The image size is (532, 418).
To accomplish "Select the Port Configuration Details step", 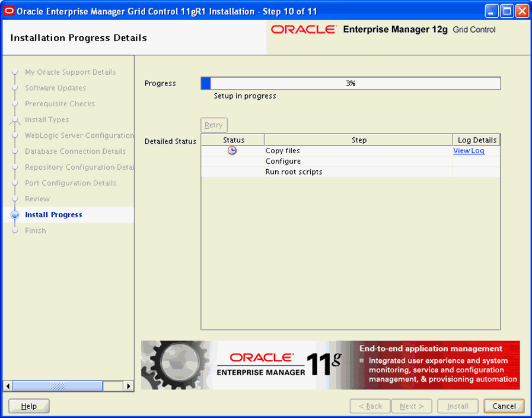I will point(71,183).
